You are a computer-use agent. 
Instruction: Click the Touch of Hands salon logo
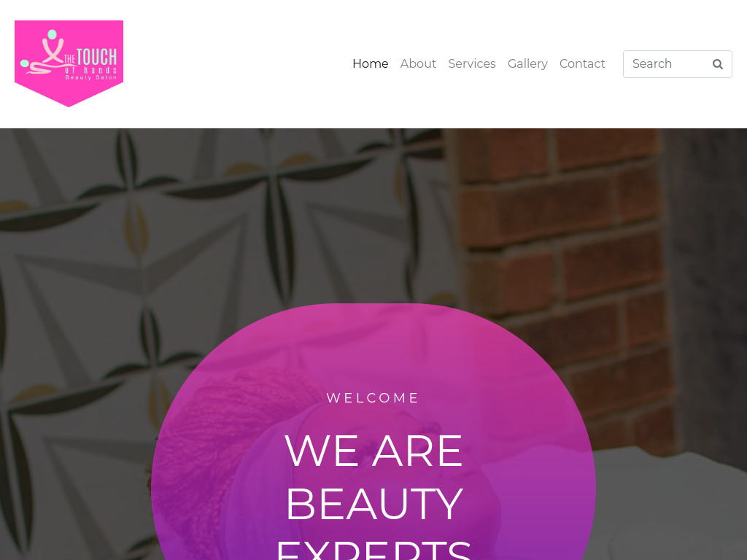coord(69,64)
